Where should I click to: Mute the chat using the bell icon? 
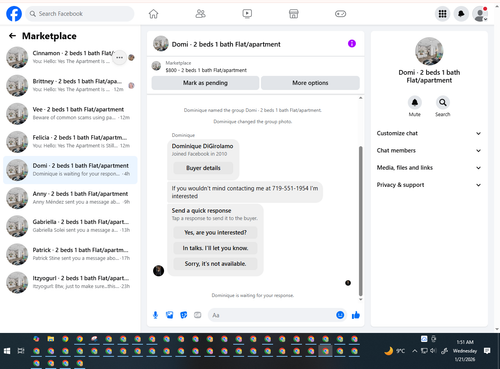coord(415,102)
